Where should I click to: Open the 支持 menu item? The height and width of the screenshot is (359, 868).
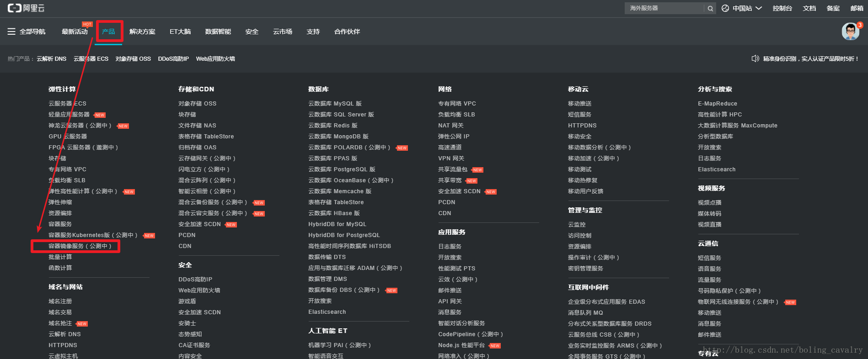[x=313, y=32]
